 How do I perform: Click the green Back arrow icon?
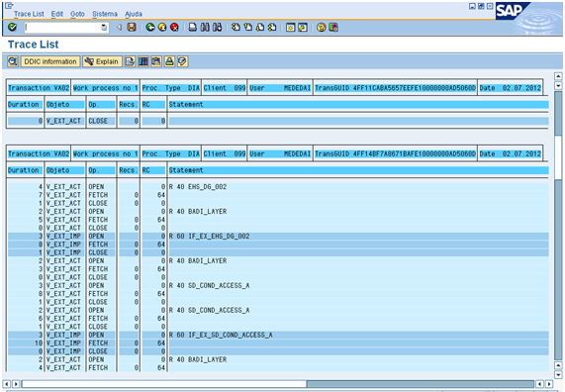150,28
